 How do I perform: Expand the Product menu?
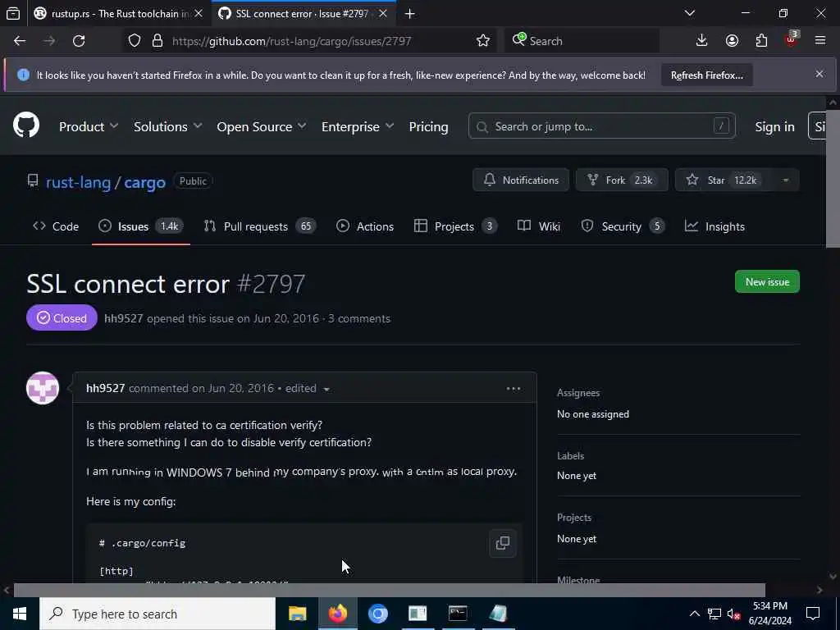(x=89, y=126)
